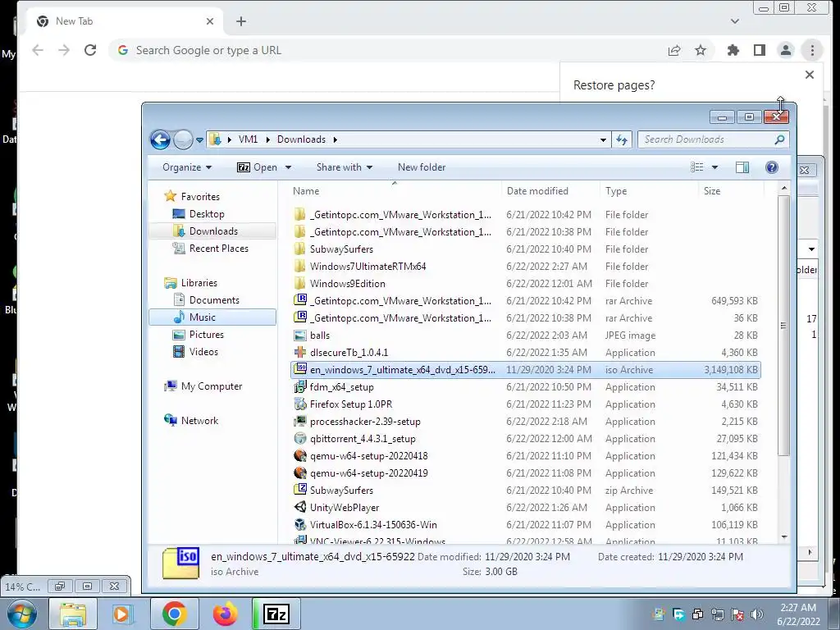Select the balls JPEG image icon
The image size is (840, 630).
point(300,336)
